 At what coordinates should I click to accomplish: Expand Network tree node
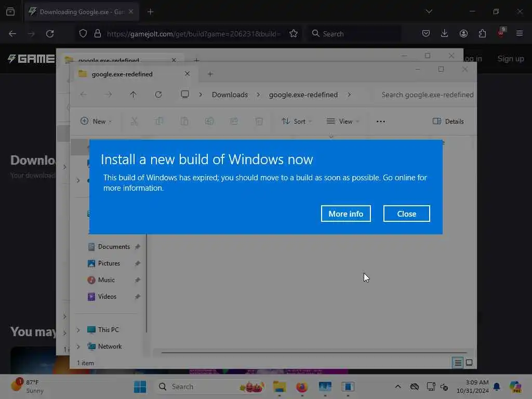(78, 347)
